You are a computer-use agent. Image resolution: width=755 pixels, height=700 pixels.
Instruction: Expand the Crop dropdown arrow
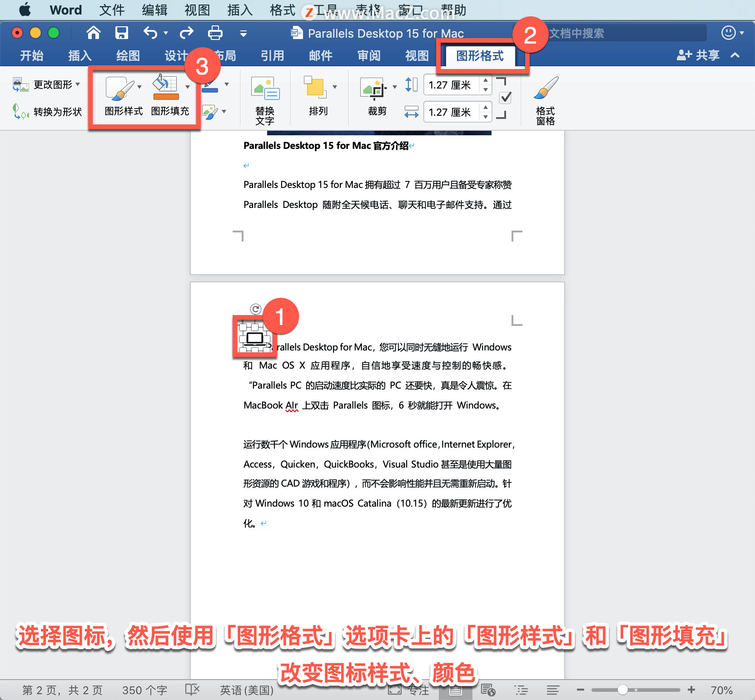coord(394,86)
